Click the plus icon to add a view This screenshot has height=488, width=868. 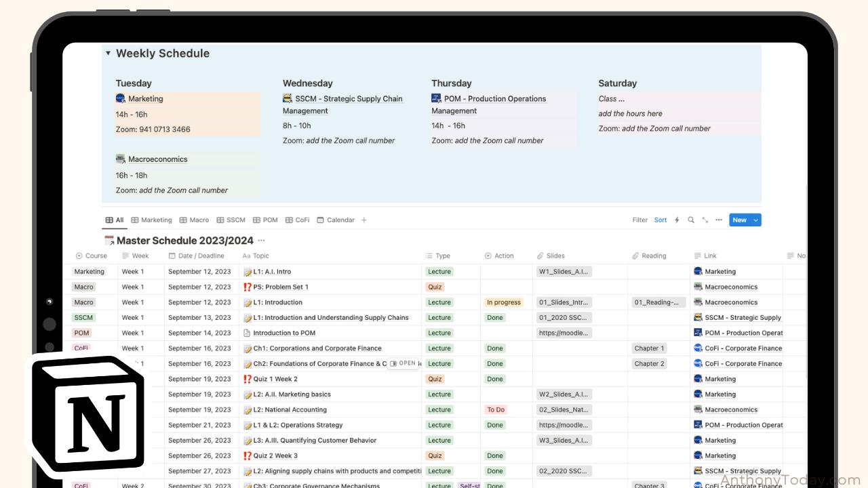[364, 220]
